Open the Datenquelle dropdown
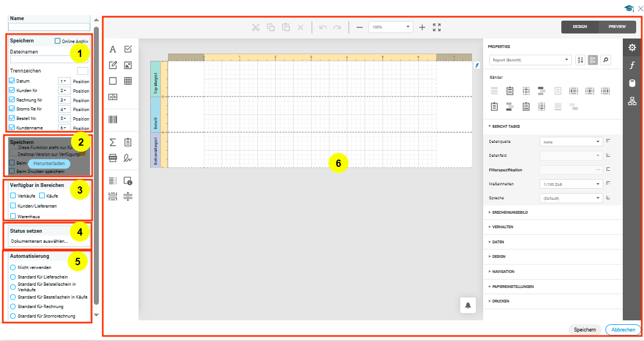 coord(570,142)
